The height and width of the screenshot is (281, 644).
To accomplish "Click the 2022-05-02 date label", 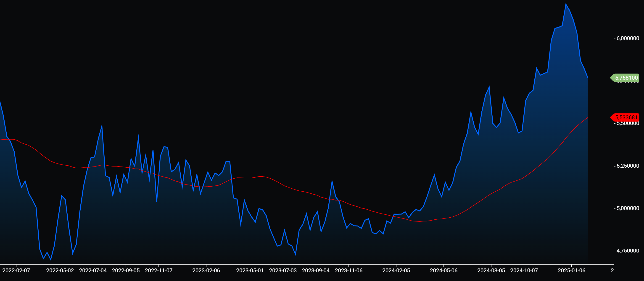I will click(x=60, y=271).
